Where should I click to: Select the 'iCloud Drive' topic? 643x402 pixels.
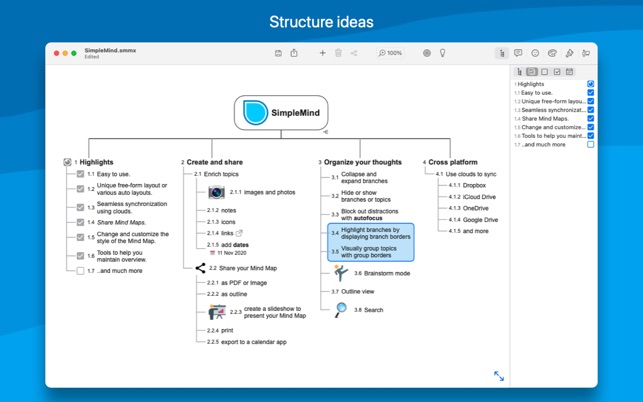click(x=479, y=197)
